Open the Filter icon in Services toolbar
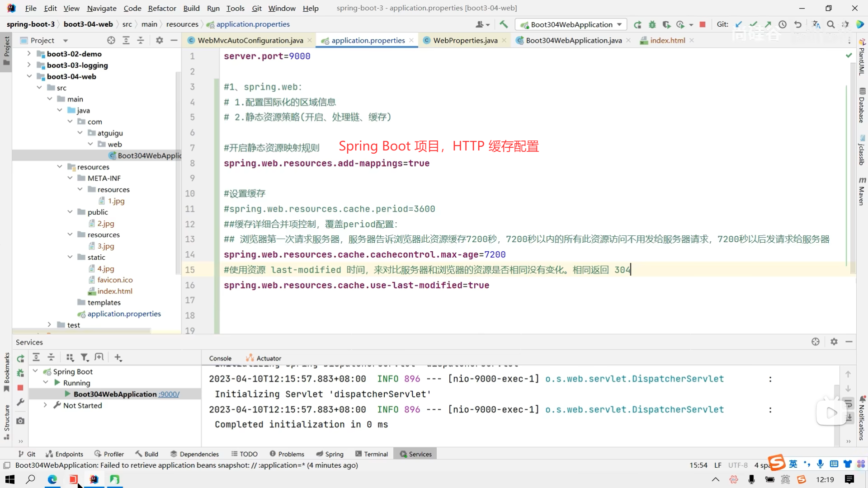 coord(85,357)
